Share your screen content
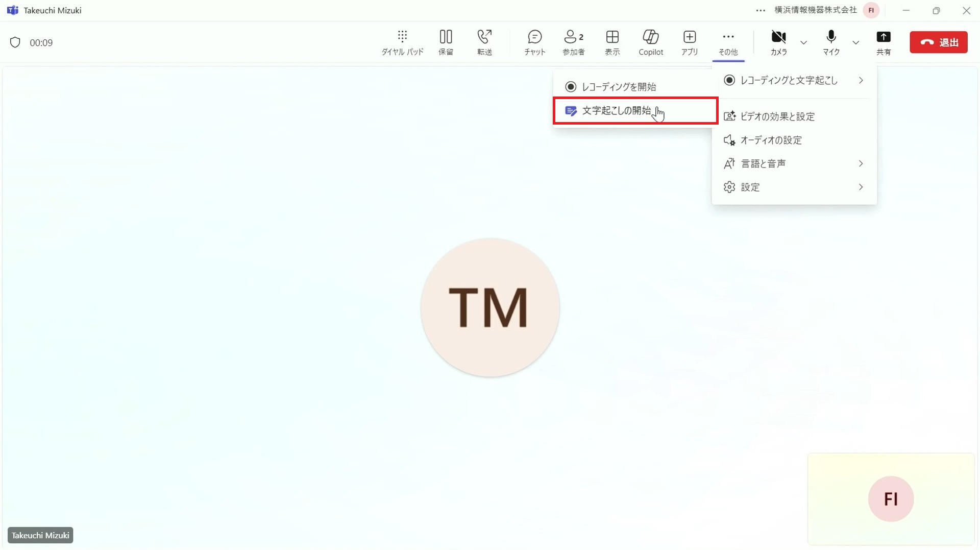The width and height of the screenshot is (980, 550). (x=883, y=42)
